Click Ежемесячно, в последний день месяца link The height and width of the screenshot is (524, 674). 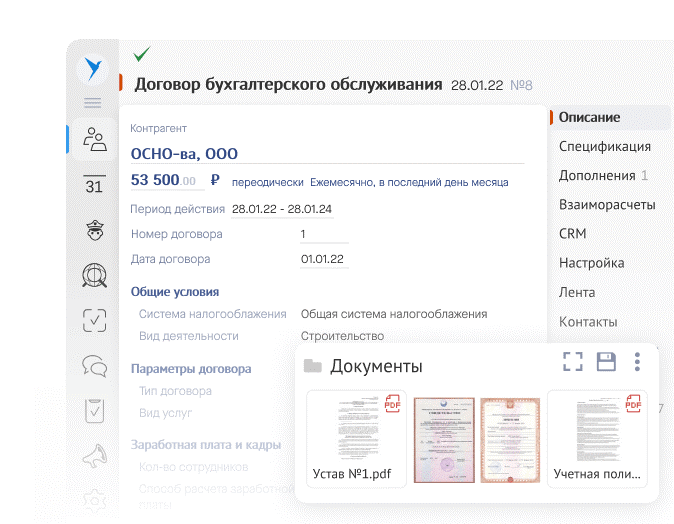409,182
